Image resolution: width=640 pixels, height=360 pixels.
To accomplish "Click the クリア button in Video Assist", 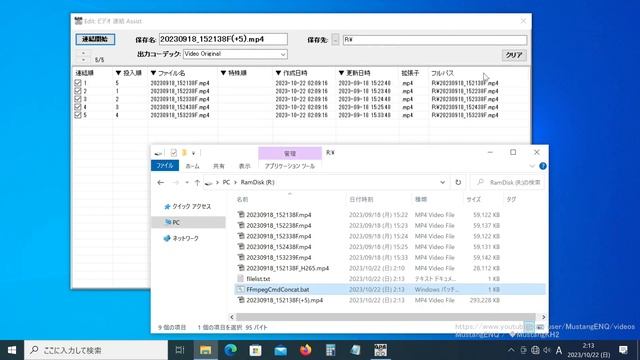I will tap(514, 55).
